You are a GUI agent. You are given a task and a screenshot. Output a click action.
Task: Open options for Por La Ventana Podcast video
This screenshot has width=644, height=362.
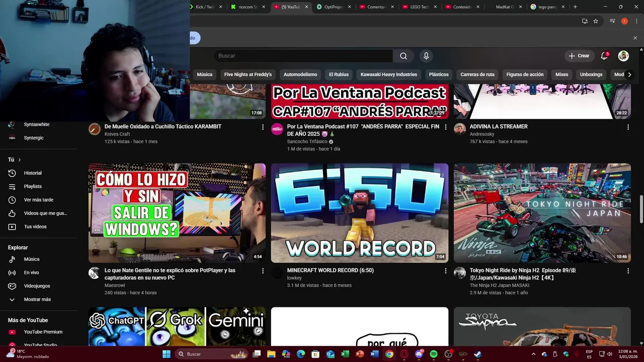click(445, 127)
